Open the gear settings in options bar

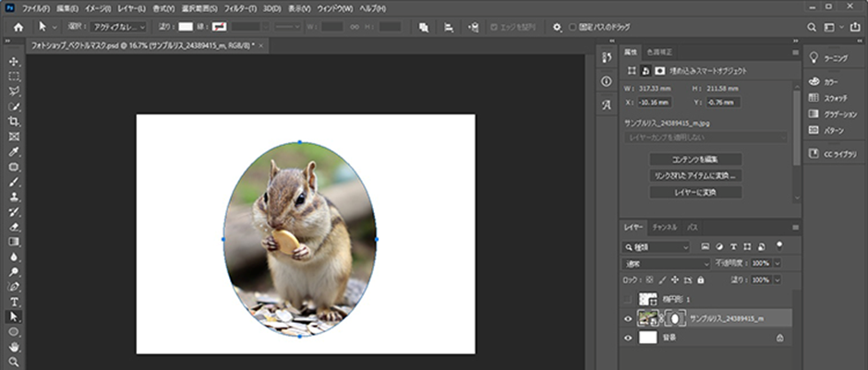pos(558,27)
